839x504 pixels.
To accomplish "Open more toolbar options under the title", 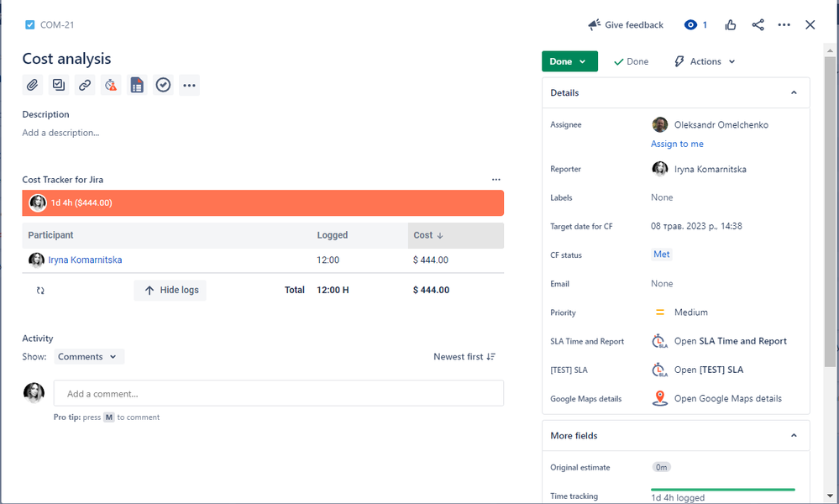I will click(x=190, y=85).
